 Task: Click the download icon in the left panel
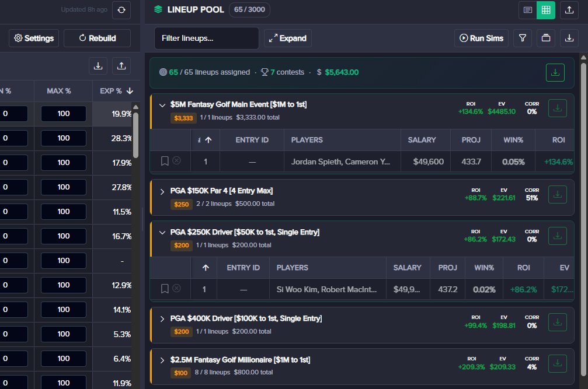pyautogui.click(x=98, y=66)
